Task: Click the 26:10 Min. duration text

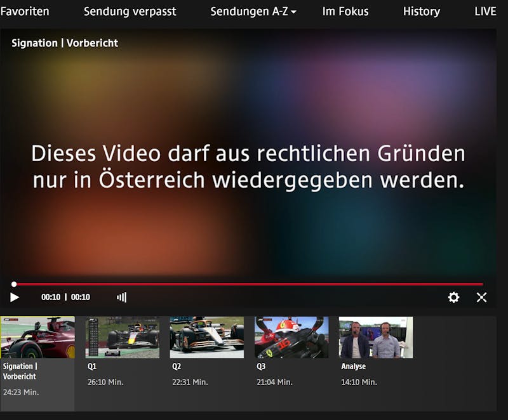Action: [x=105, y=382]
